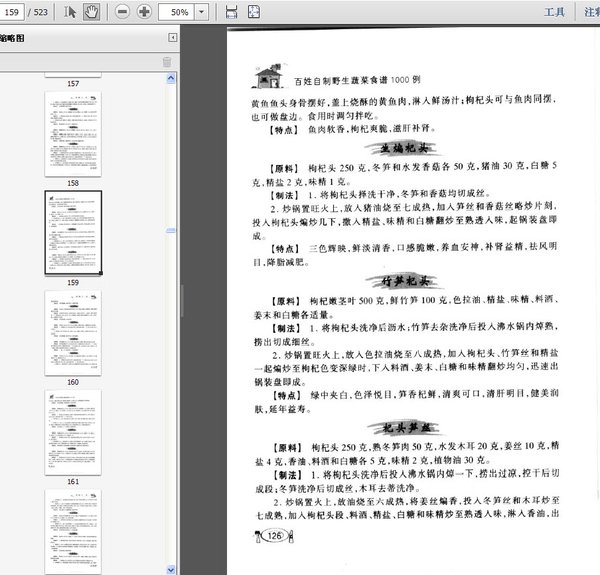Click the page number 126 on document
This screenshot has width=600, height=575.
[274, 536]
